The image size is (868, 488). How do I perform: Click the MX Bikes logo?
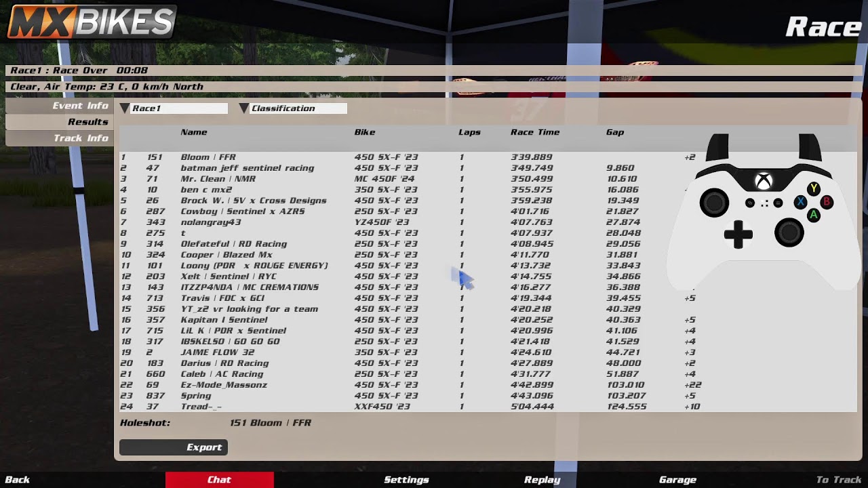[92, 22]
